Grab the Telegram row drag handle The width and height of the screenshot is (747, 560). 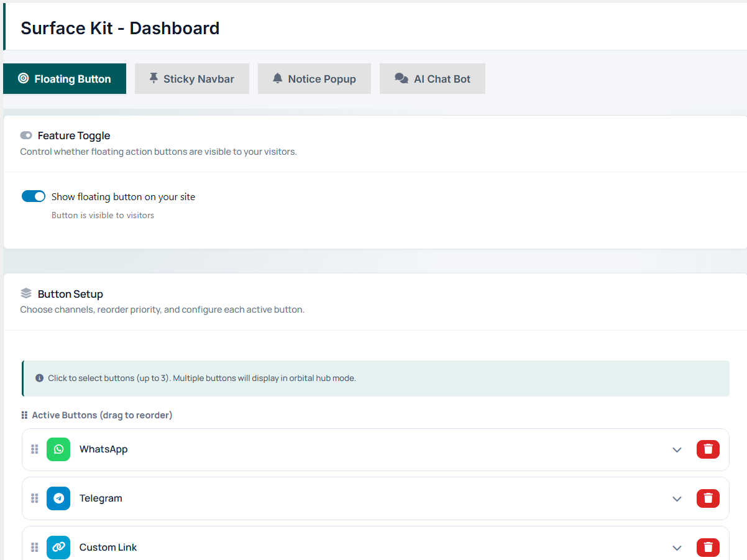pyautogui.click(x=35, y=498)
